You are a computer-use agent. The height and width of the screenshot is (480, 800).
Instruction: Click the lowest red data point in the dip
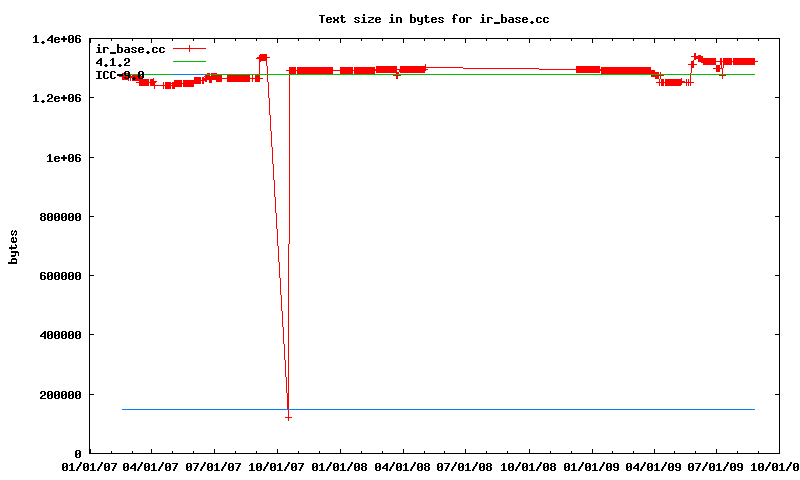coord(288,417)
